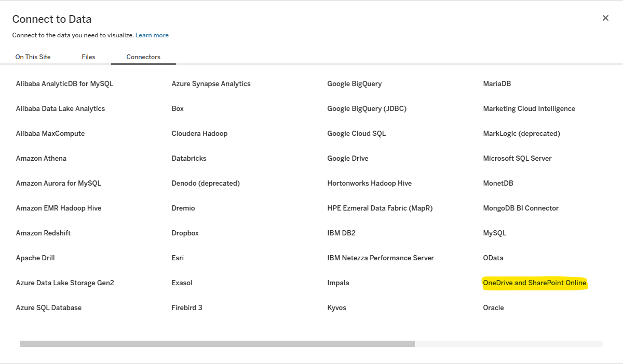Switch to the On This Site tab
623x364 pixels.
(33, 57)
